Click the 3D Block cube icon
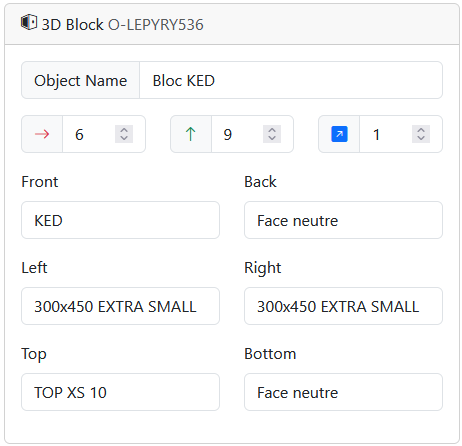 click(x=29, y=23)
